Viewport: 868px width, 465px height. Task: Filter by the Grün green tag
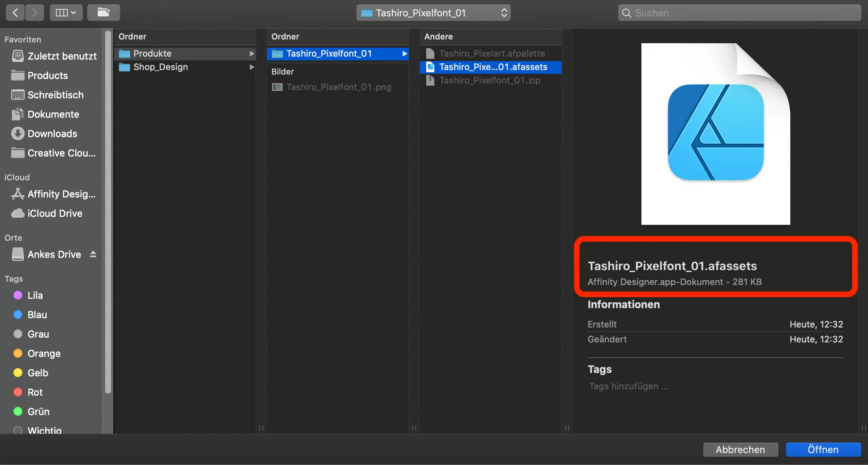pos(38,412)
